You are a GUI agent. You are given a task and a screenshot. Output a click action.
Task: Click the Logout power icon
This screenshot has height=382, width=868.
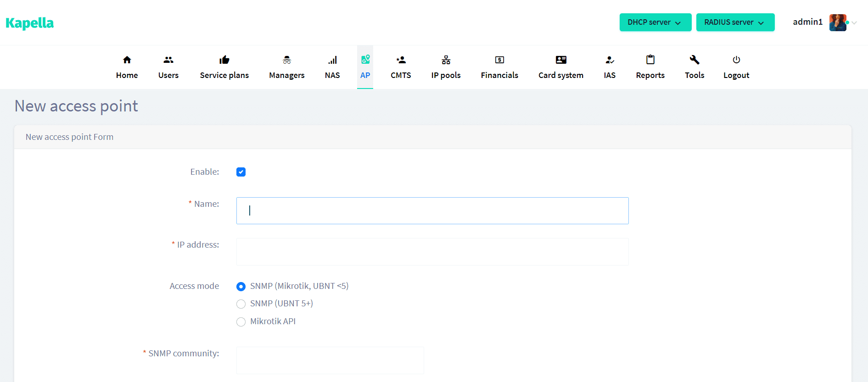(x=736, y=60)
